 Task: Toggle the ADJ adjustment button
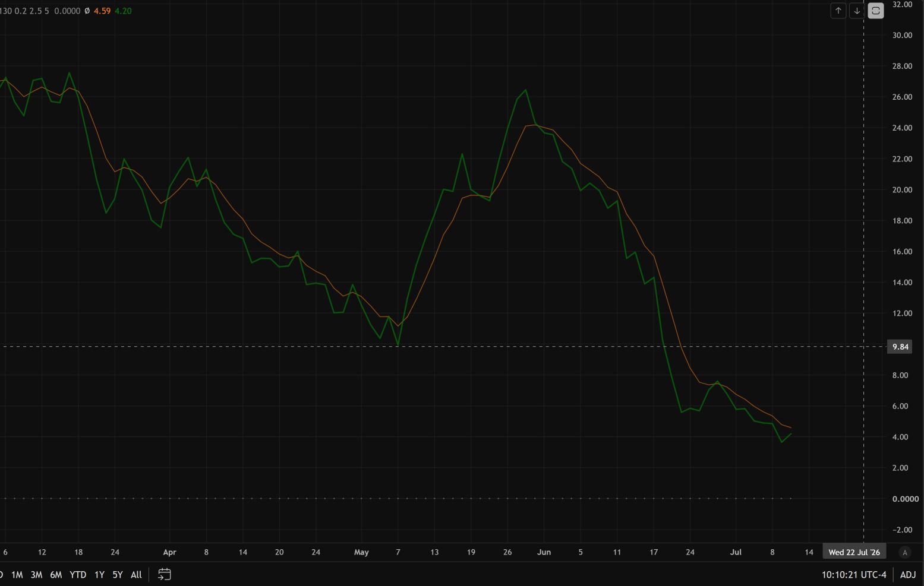pyautogui.click(x=908, y=575)
